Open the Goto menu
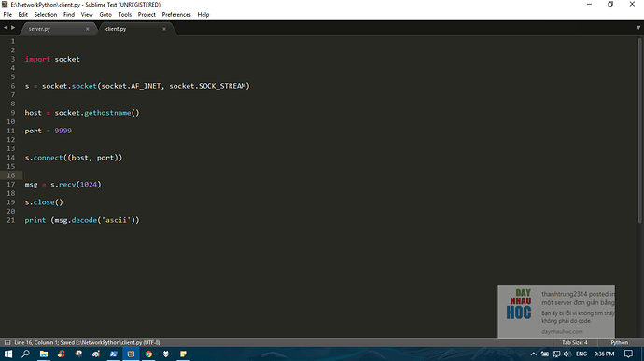The width and height of the screenshot is (644, 361). [105, 14]
